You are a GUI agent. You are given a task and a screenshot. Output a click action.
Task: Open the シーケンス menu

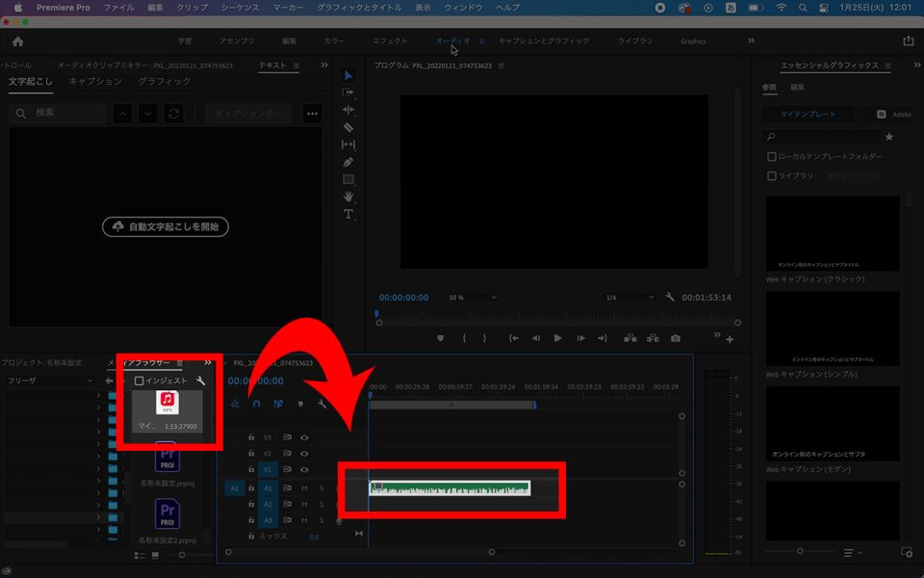[x=240, y=7]
